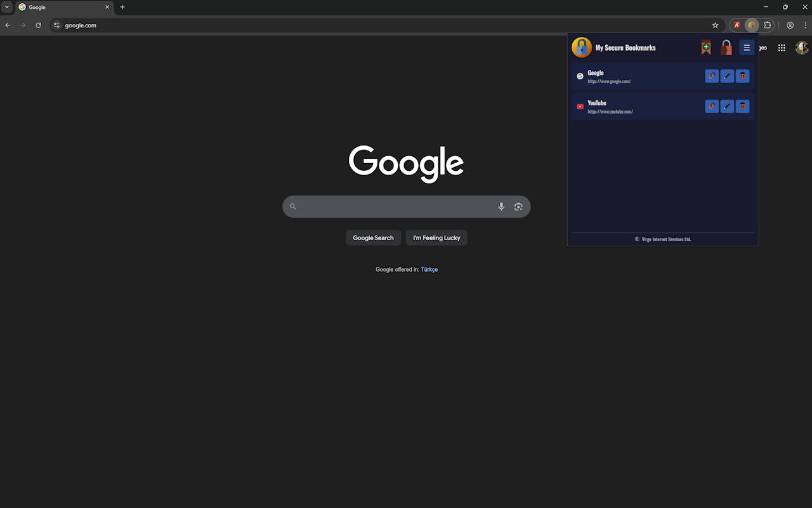View site information icon in address bar
The image size is (812, 508).
56,25
